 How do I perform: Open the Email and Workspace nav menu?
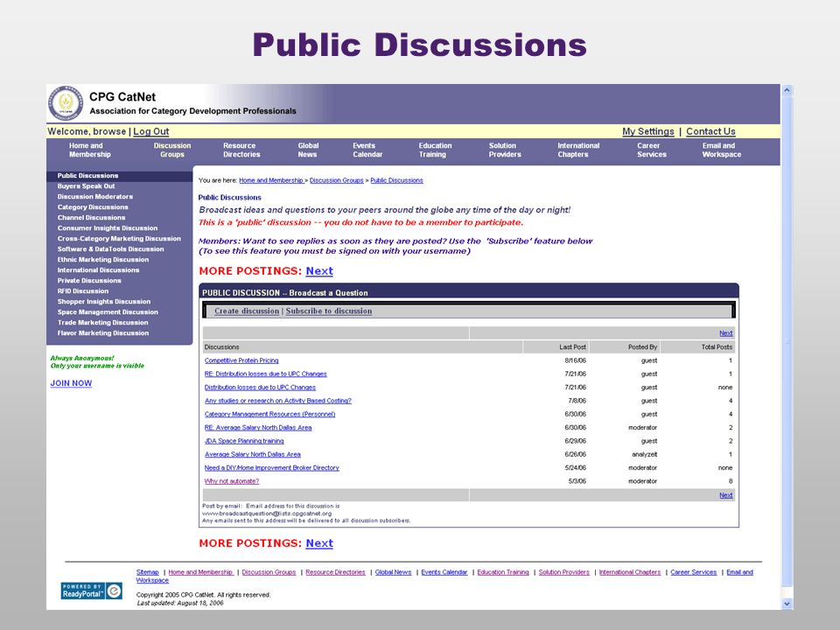pos(722,150)
